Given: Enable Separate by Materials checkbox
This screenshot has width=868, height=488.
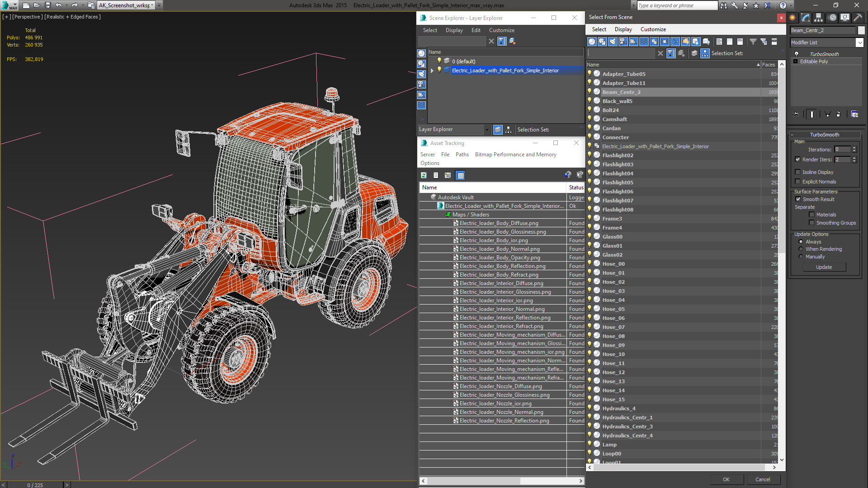Looking at the screenshot, I should (811, 215).
